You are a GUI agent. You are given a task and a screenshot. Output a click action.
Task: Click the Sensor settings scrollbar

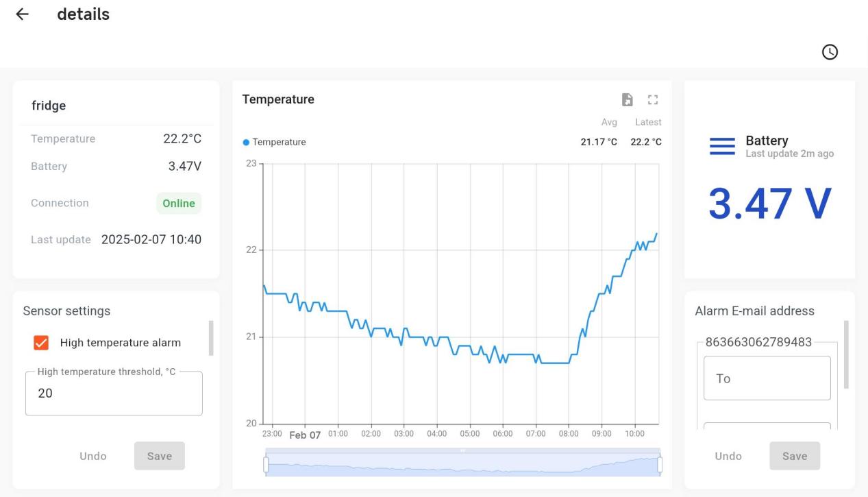(x=211, y=338)
